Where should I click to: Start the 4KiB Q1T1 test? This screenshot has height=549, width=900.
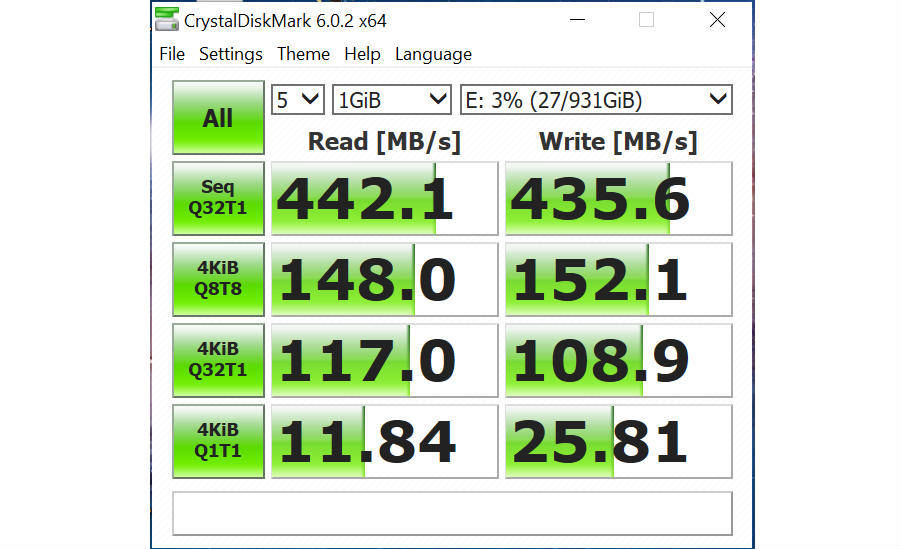218,441
